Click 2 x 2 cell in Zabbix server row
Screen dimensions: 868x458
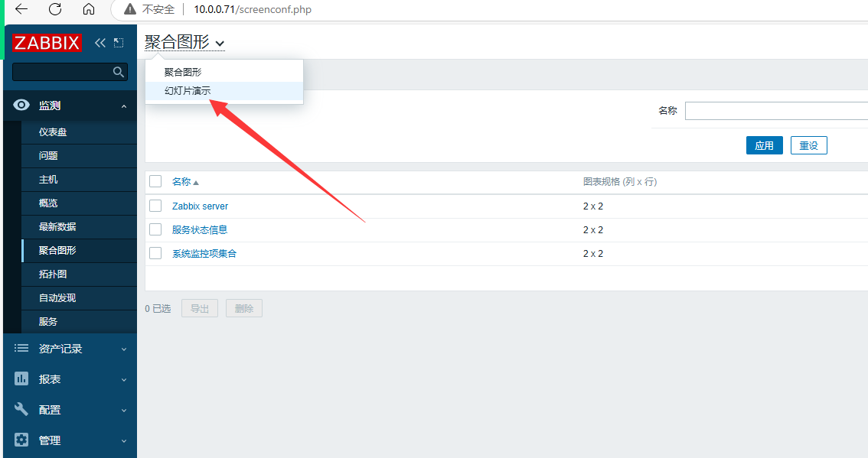point(593,206)
